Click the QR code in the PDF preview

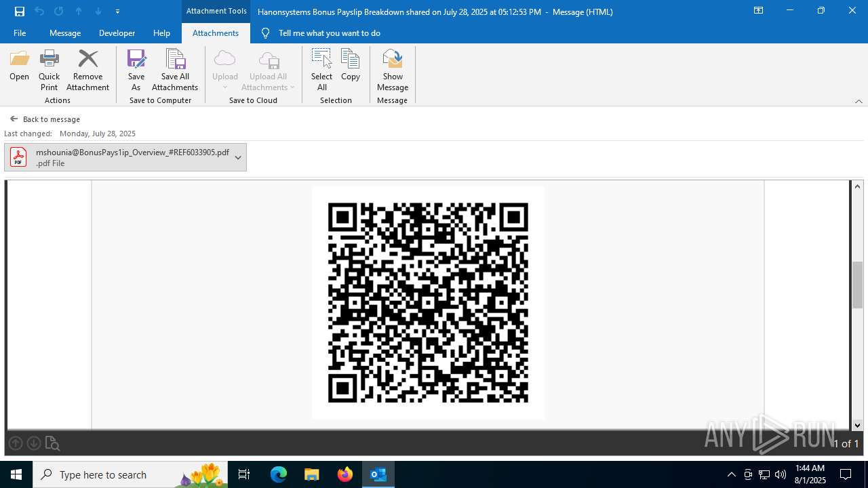[x=428, y=302]
